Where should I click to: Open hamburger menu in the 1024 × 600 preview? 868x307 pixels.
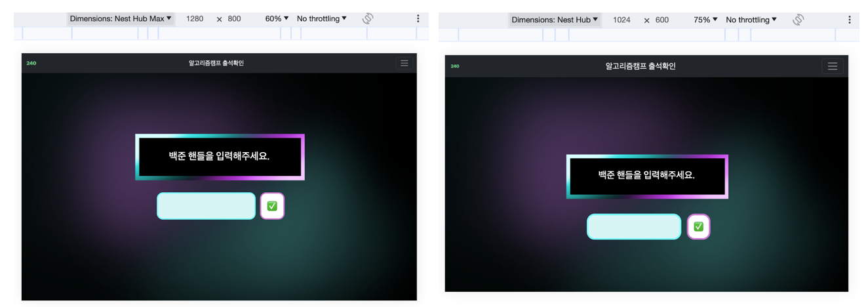point(833,66)
